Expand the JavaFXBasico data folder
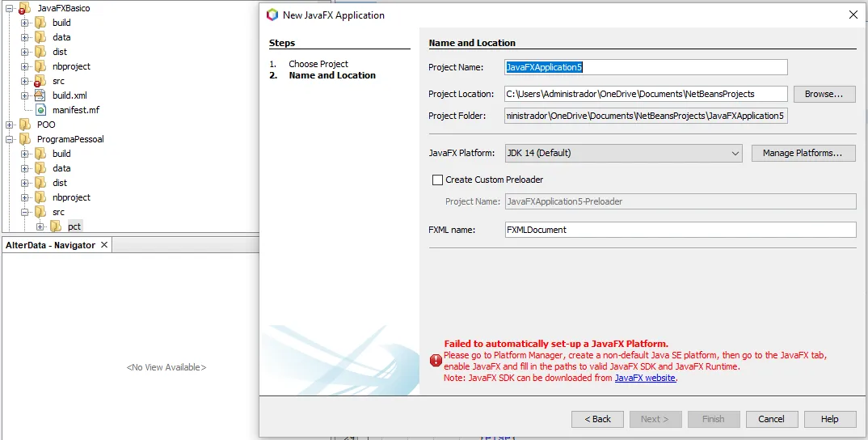868x440 pixels. (x=24, y=38)
